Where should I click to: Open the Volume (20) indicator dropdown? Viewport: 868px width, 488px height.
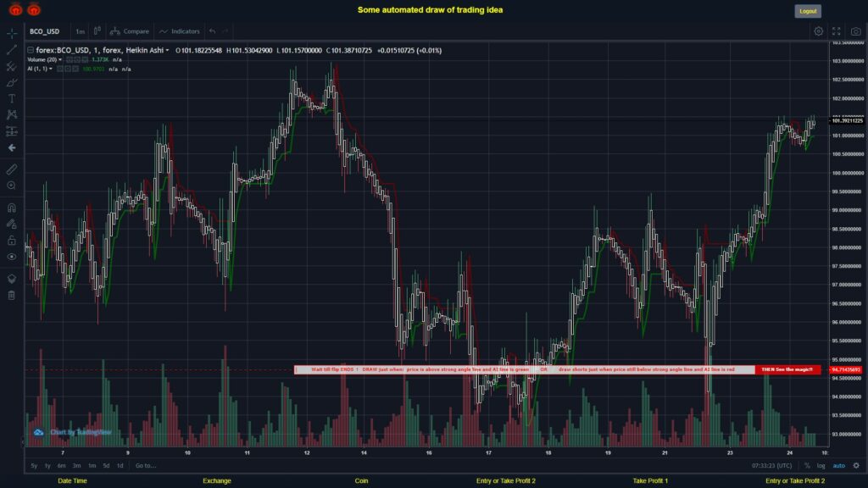[60, 60]
